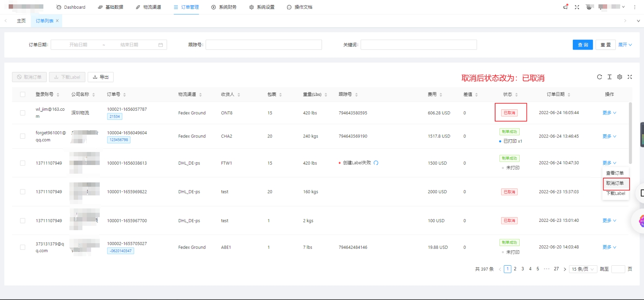
Task: Expand table to fullscreen icon
Action: pyautogui.click(x=630, y=77)
